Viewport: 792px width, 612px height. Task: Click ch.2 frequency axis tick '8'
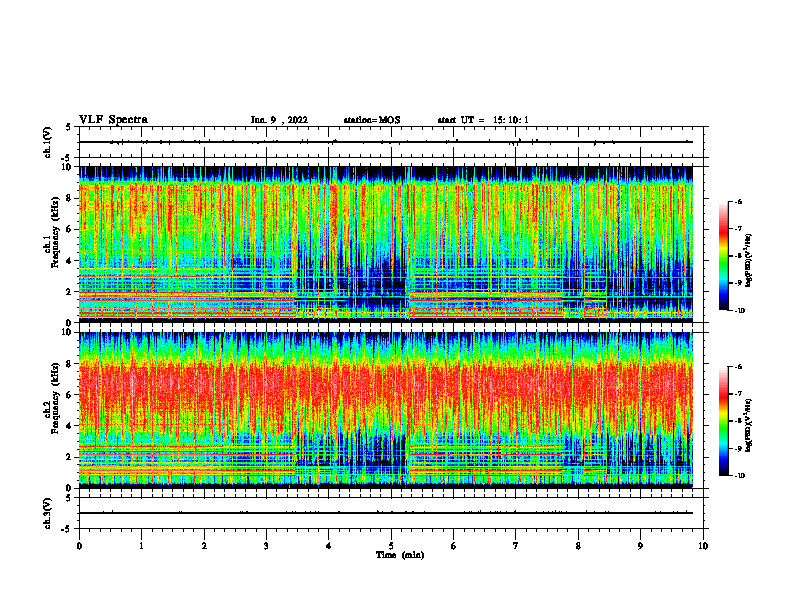[x=69, y=364]
